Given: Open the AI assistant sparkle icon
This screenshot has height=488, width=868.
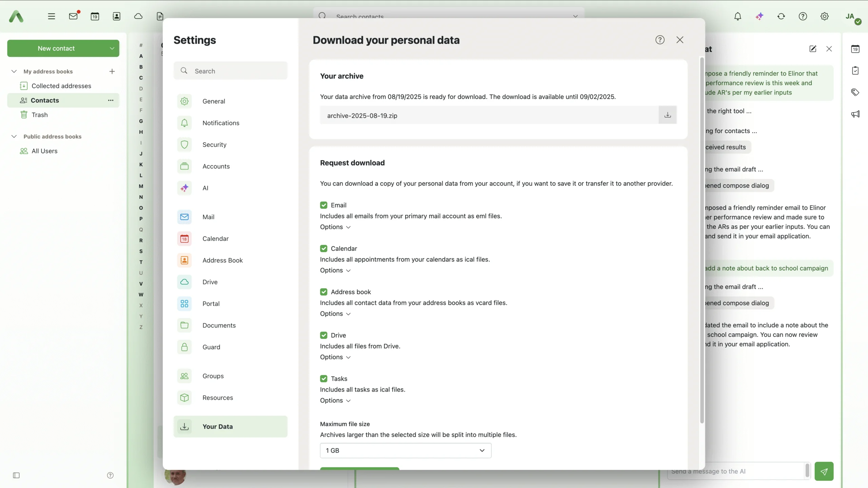Looking at the screenshot, I should click(x=759, y=16).
